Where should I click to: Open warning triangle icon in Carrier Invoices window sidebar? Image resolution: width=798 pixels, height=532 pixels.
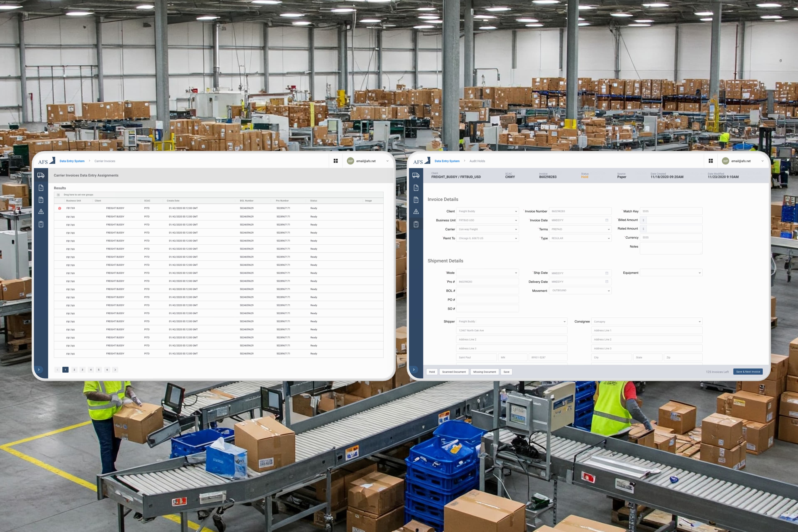41,211
